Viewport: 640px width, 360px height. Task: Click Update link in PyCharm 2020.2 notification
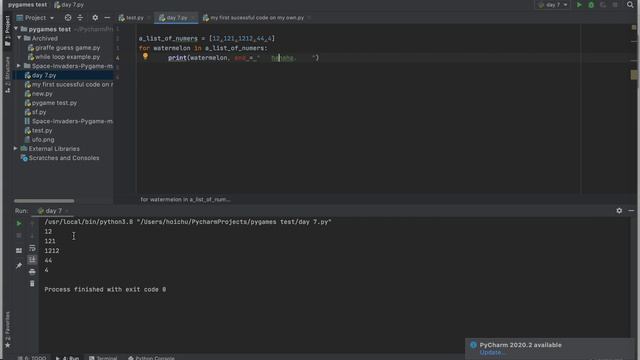[492, 353]
